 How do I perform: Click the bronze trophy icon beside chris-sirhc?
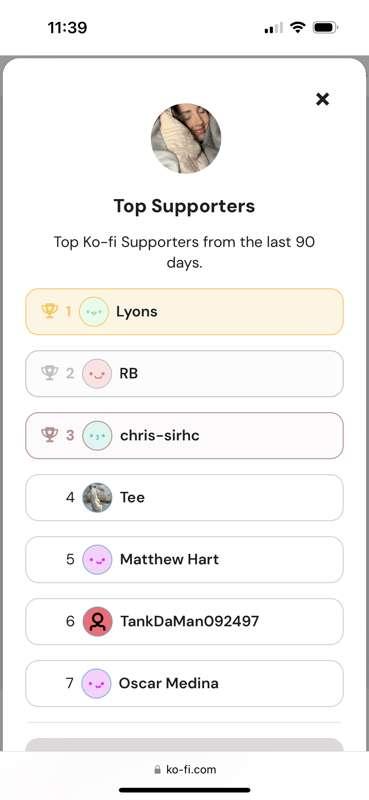[50, 435]
